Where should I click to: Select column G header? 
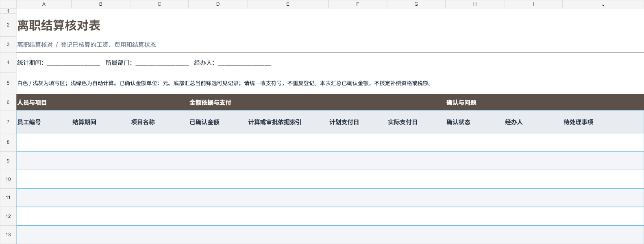[x=416, y=4]
